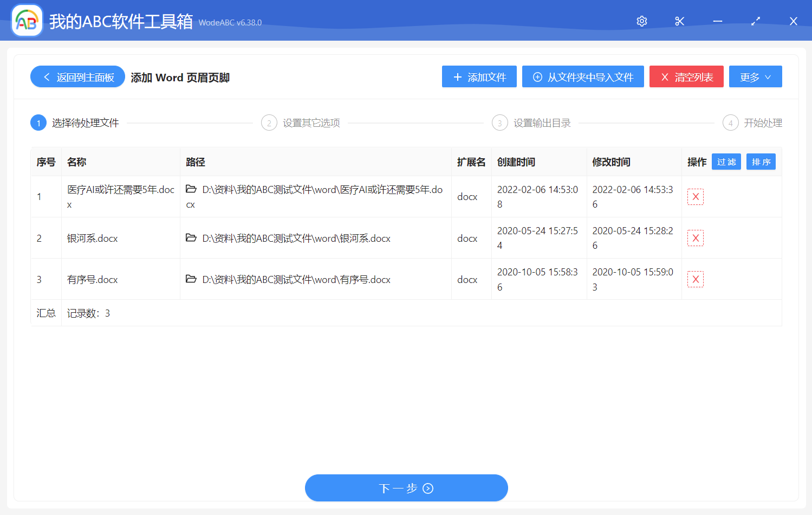The image size is (812, 515).
Task: Jump to step 2 设置其它选项
Action: coord(301,123)
